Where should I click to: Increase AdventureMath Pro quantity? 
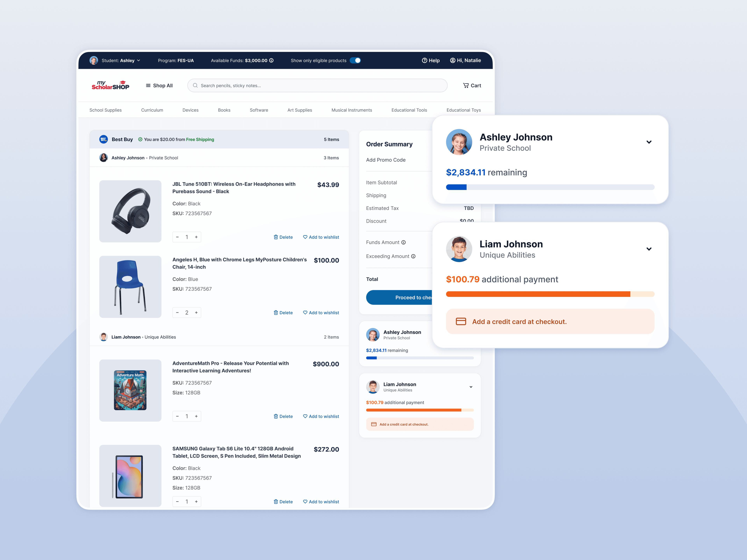196,416
